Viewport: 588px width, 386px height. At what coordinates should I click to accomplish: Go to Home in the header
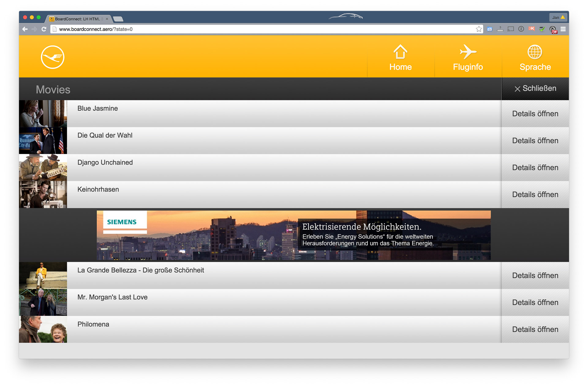[x=401, y=57]
